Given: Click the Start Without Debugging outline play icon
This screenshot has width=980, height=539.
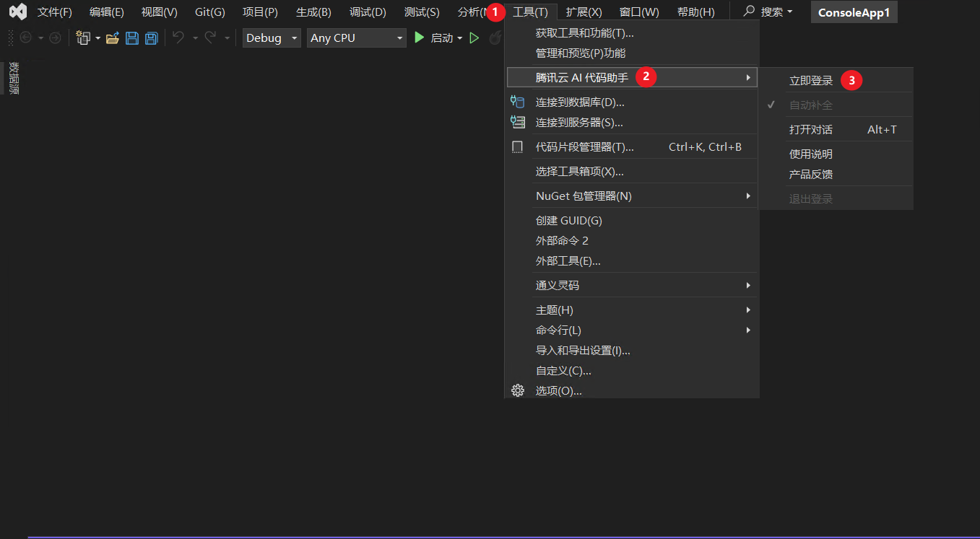Looking at the screenshot, I should pyautogui.click(x=474, y=38).
